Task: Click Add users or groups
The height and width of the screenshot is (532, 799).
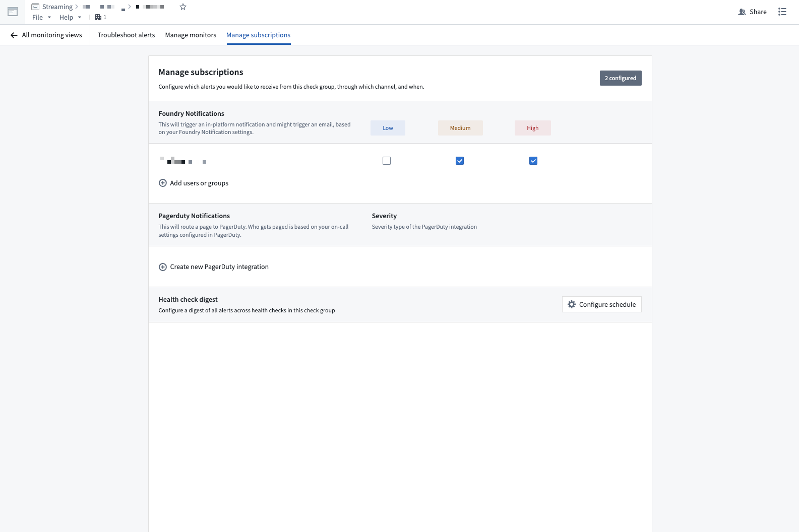Action: [x=199, y=183]
